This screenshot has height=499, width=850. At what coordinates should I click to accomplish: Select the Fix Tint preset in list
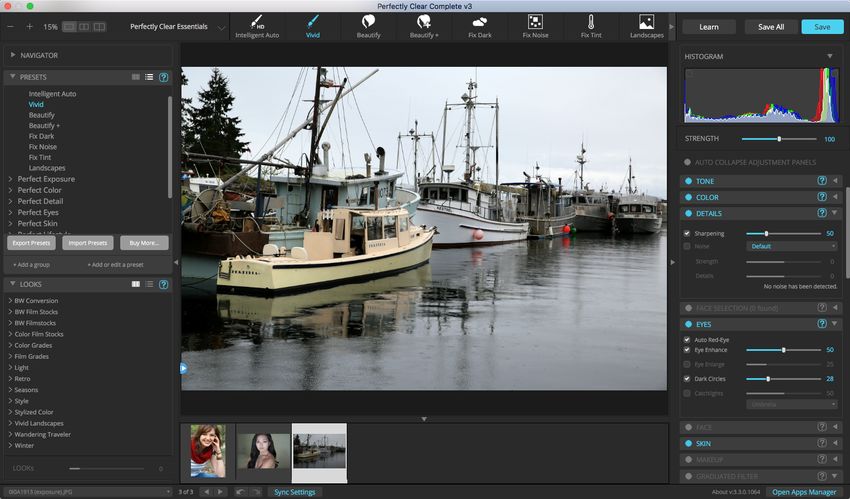pos(40,157)
